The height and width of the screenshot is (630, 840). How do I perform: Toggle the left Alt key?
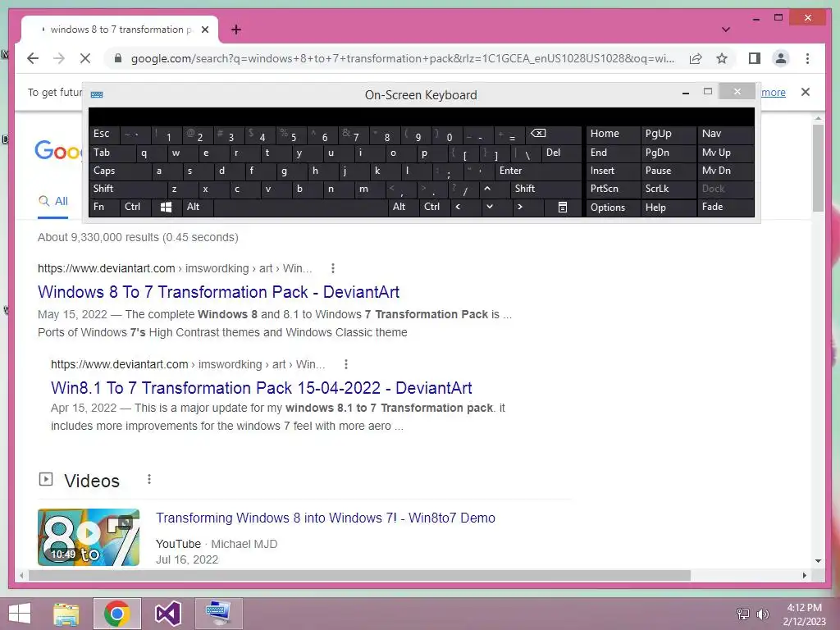tap(198, 207)
